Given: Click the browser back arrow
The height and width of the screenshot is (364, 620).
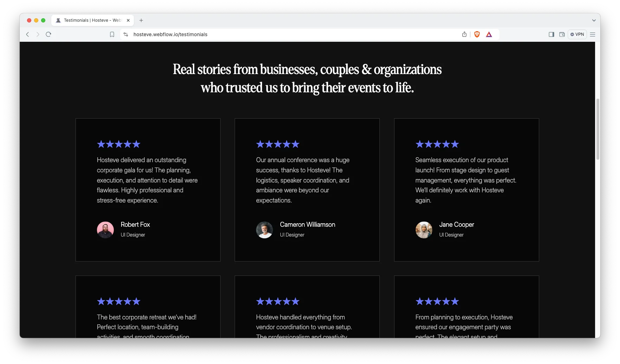Looking at the screenshot, I should 27,34.
